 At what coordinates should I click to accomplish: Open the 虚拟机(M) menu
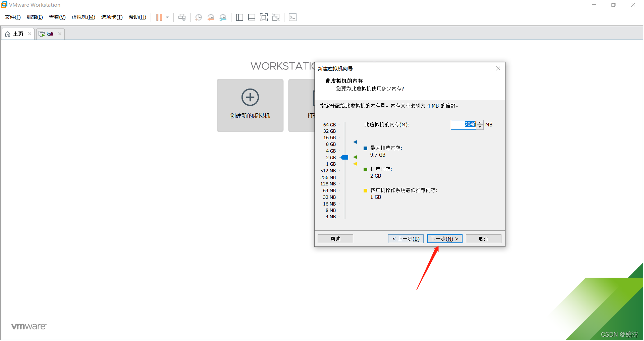[x=83, y=17]
